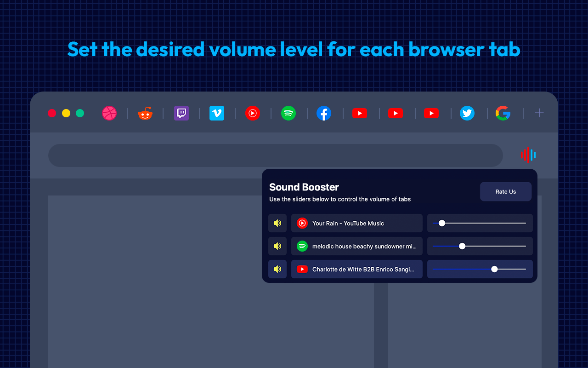Go to the Vimeo tab
588x368 pixels.
217,113
